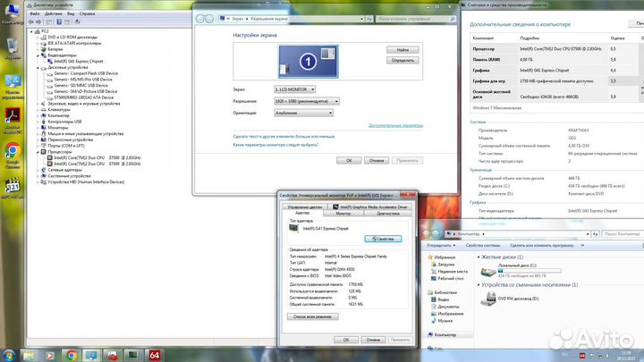Click DVD RW drive (D:) icon
The width and height of the screenshot is (644, 362).
pyautogui.click(x=488, y=299)
